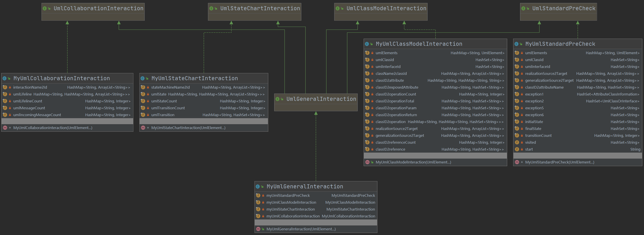
Task: Select the umlTransitionCount field row
Action: pos(204,108)
